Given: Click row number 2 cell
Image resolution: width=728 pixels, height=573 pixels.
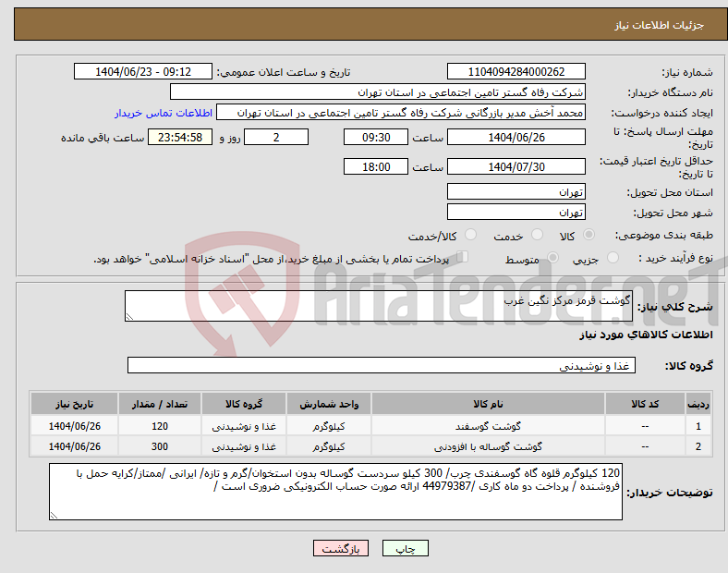Looking at the screenshot, I should (x=698, y=446).
